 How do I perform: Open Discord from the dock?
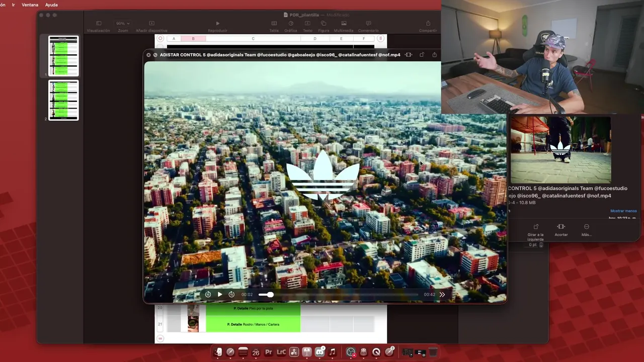[319, 352]
